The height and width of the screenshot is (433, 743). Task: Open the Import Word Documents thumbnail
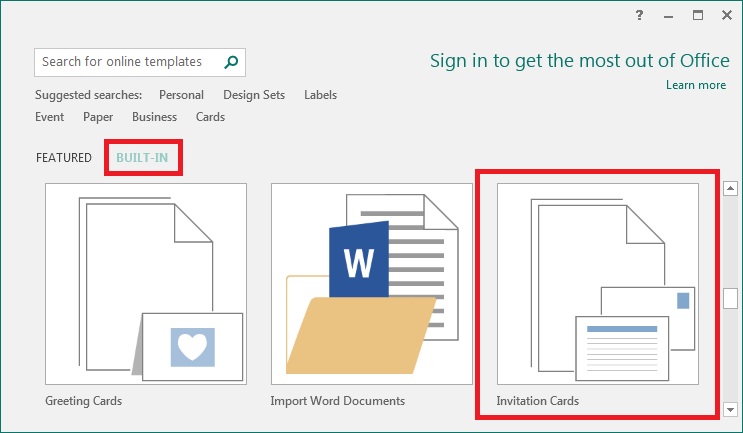pos(372,284)
